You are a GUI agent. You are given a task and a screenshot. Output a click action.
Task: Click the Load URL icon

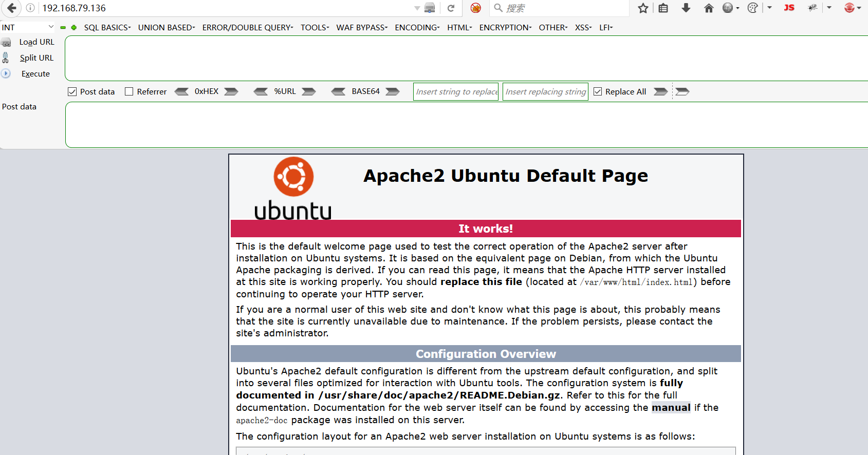(x=6, y=42)
